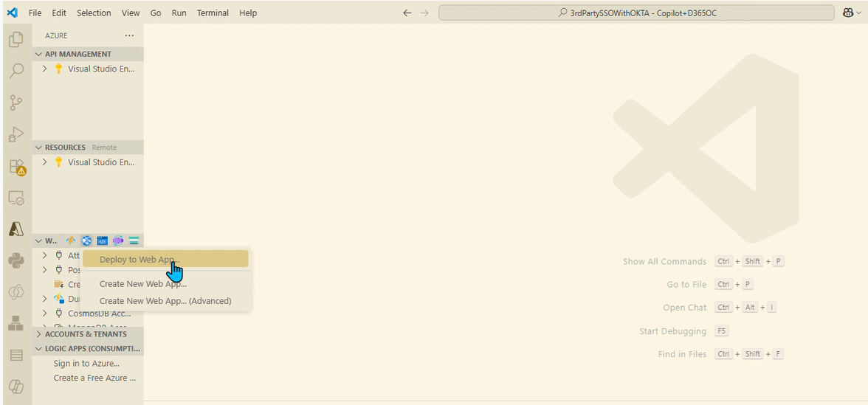Click Create a Free Azure account link
Viewport: 868px width, 405px height.
(x=94, y=378)
